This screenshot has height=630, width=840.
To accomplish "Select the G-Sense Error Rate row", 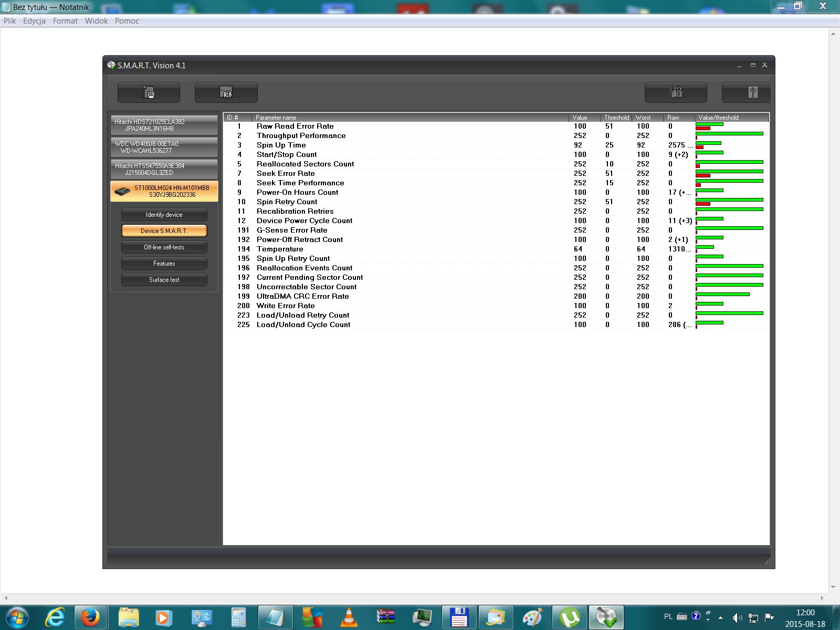I will (x=496, y=230).
